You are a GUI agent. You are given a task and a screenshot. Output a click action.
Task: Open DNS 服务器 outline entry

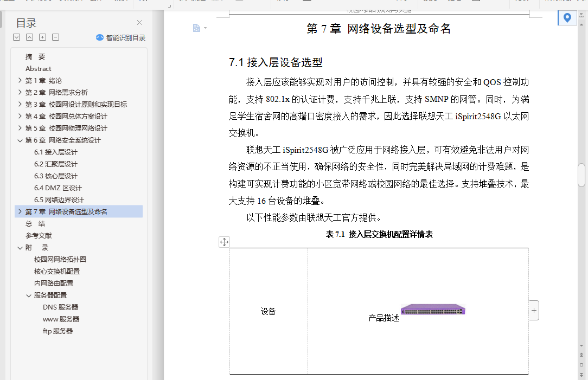point(60,307)
